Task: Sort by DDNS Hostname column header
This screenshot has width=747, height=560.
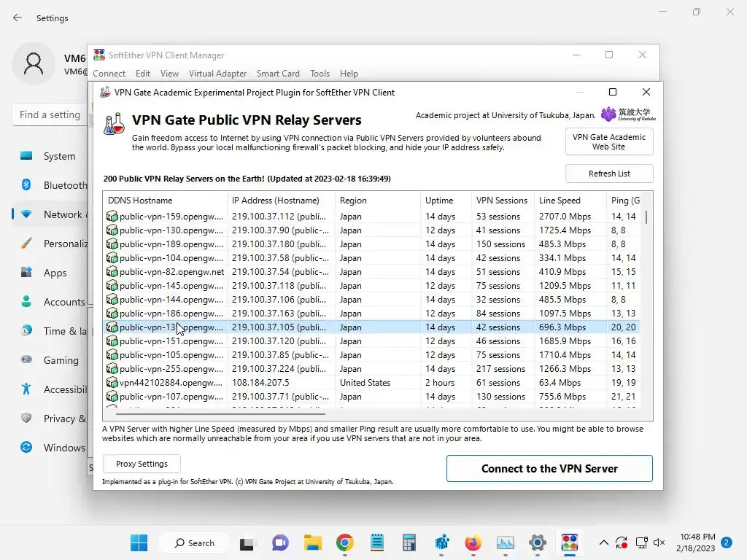Action: coord(165,201)
